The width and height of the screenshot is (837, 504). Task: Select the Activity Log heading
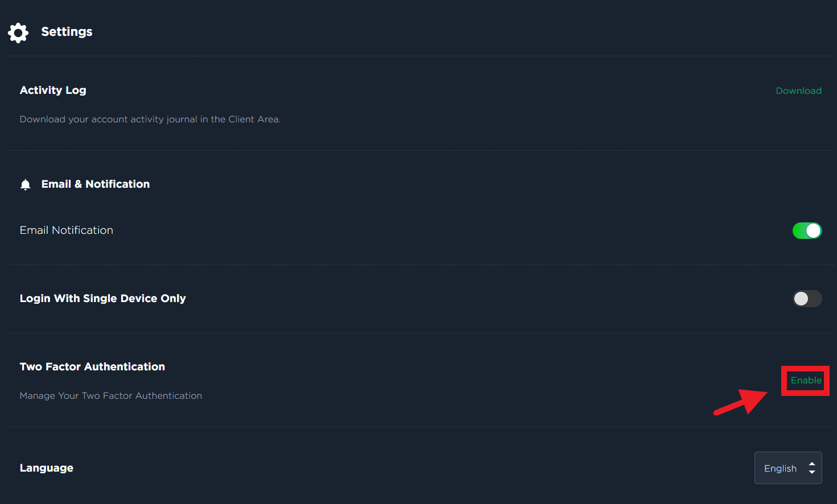point(53,90)
